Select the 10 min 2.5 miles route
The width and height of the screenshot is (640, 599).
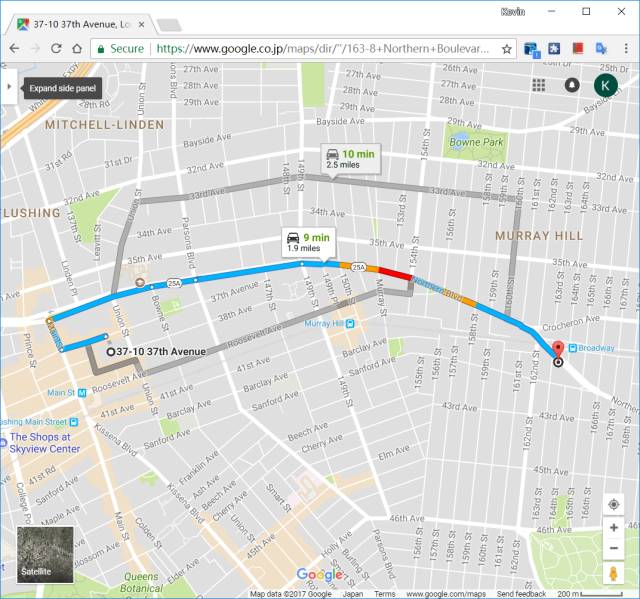(x=350, y=159)
